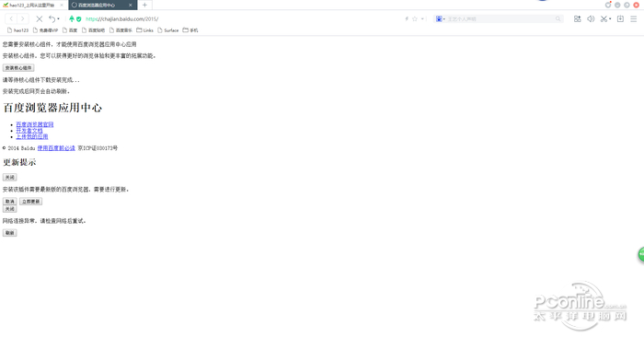Open the dropdown arrow next to the star
The width and height of the screenshot is (644, 349).
[x=422, y=19]
